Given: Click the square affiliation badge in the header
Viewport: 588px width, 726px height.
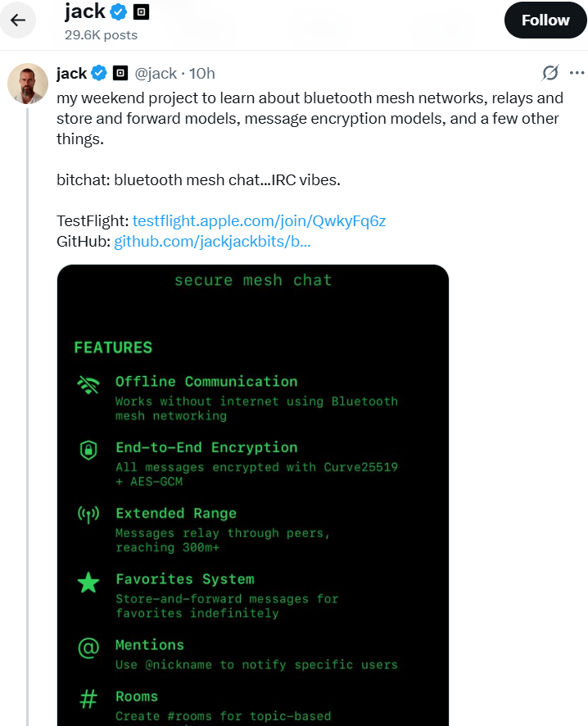Looking at the screenshot, I should [141, 12].
